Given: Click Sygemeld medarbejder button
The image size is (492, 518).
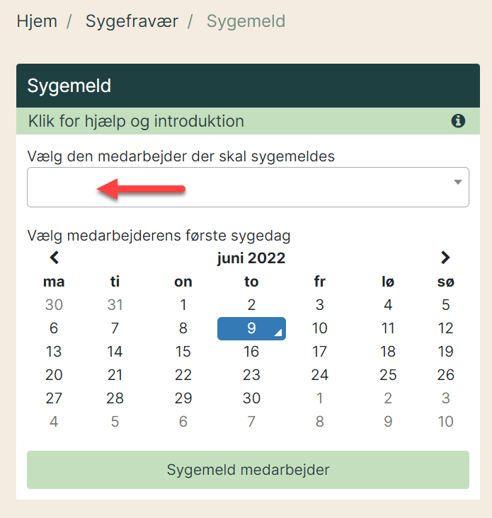Looking at the screenshot, I should pyautogui.click(x=248, y=470).
